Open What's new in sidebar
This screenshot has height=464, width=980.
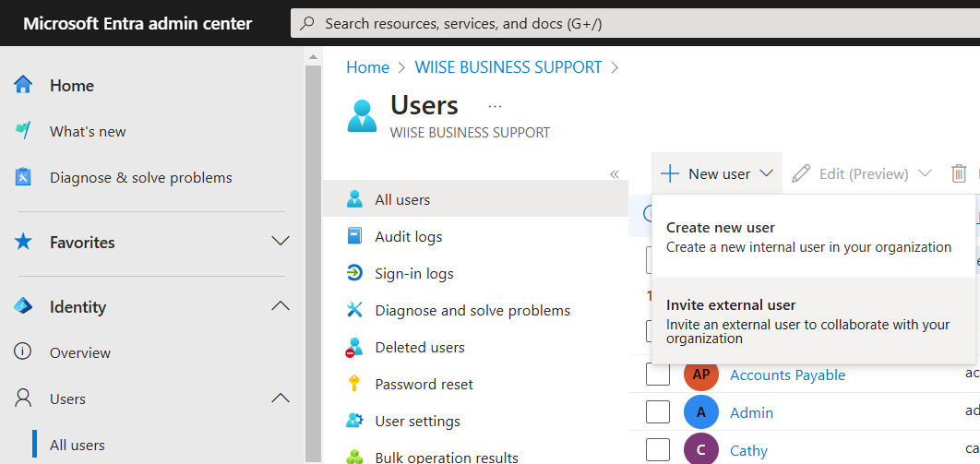click(x=88, y=131)
